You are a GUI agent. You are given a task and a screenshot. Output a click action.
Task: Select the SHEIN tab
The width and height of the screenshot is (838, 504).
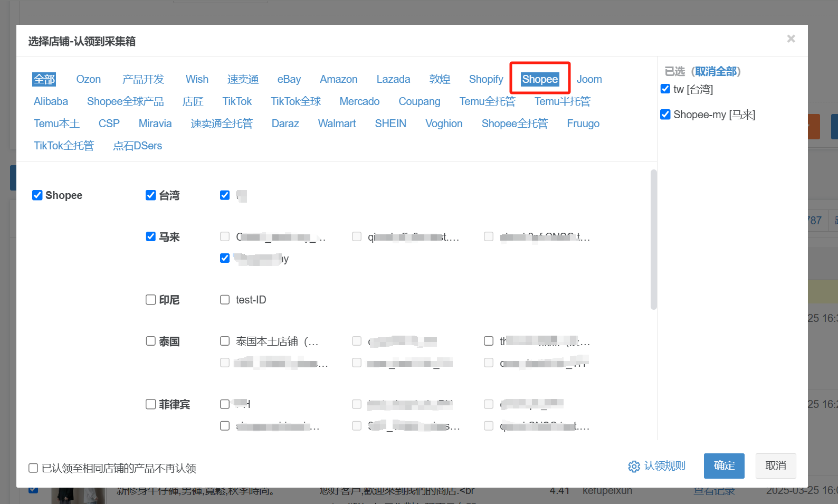(x=391, y=123)
